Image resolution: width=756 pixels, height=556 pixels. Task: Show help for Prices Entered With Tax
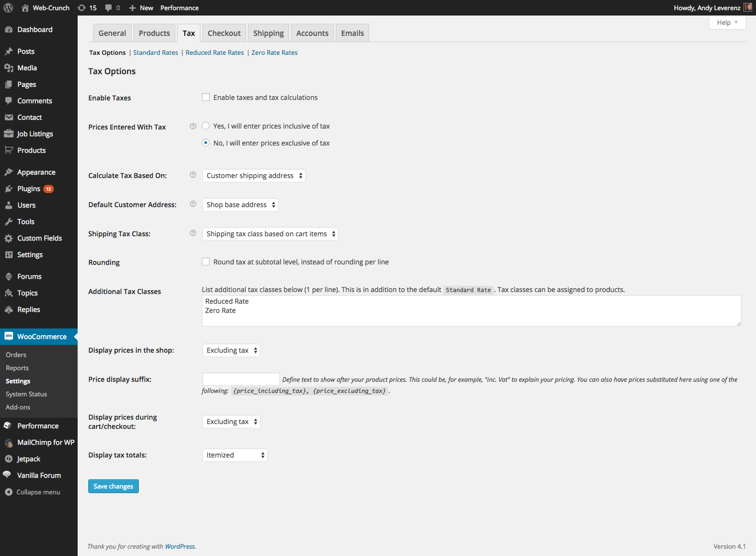(x=193, y=126)
